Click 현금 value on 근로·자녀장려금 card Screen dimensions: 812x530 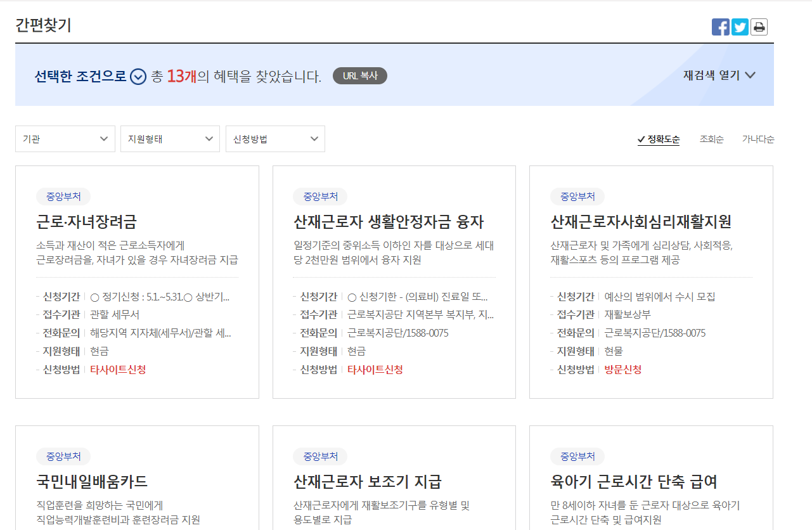tap(100, 351)
